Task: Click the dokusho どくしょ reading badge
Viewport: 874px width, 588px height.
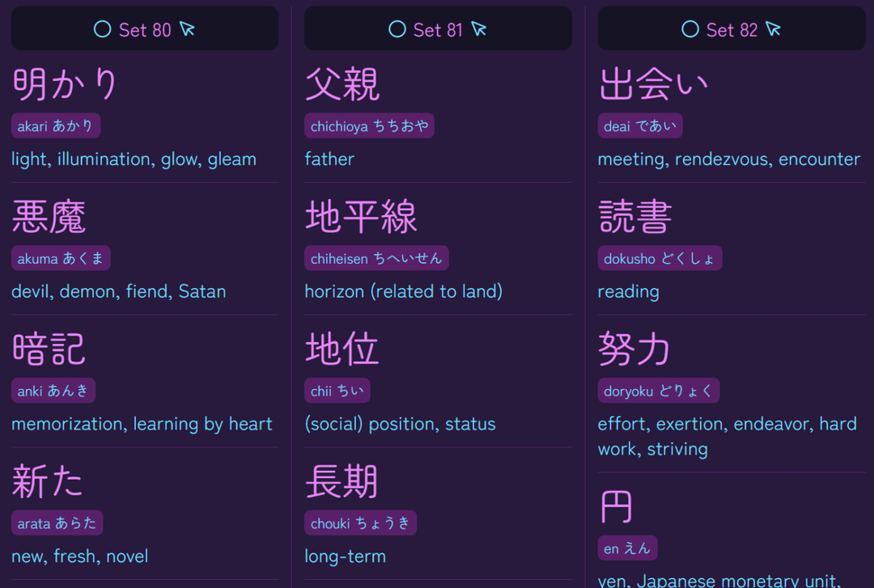Action: tap(660, 258)
